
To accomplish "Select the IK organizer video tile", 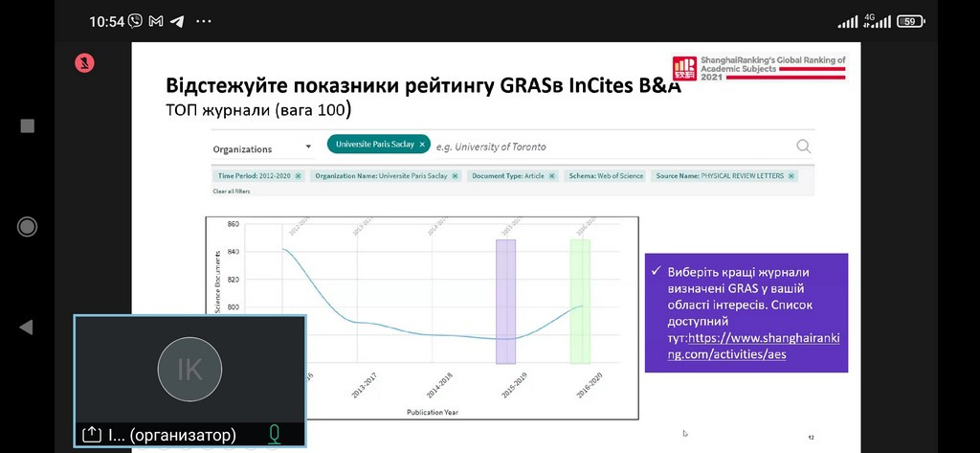I will (190, 381).
